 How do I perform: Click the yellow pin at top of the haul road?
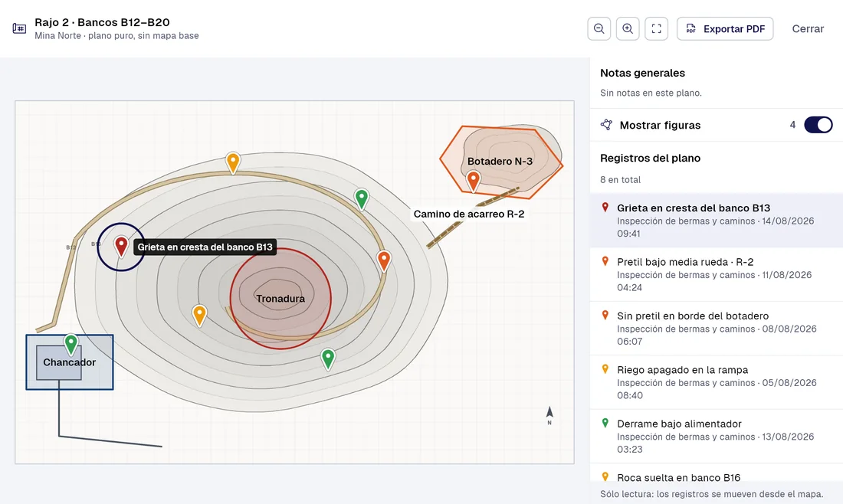click(233, 163)
